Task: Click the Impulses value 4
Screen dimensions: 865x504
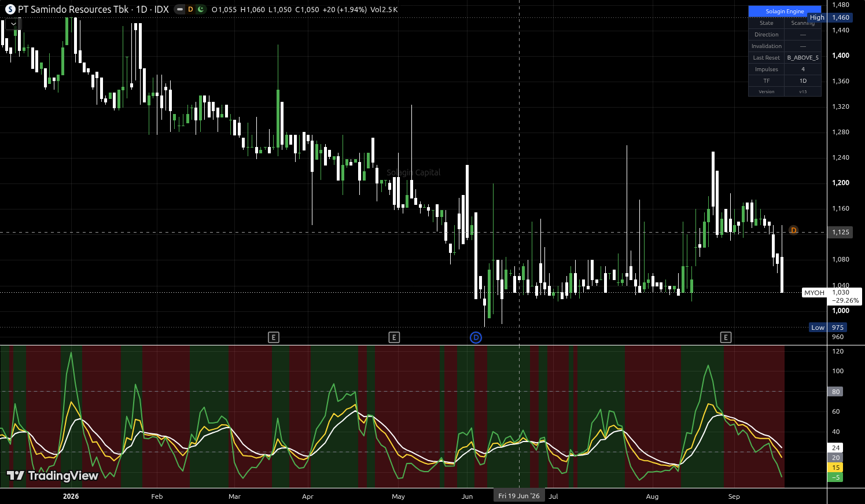Action: pyautogui.click(x=803, y=69)
